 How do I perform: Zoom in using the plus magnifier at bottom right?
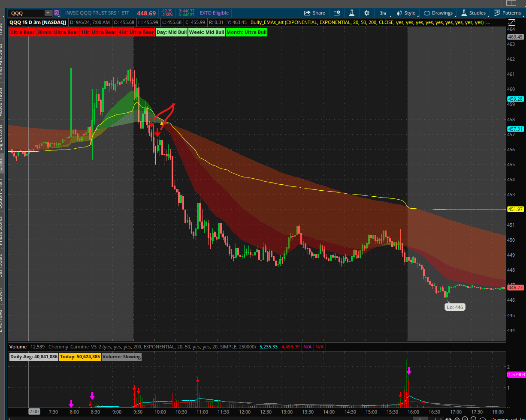tap(465, 418)
